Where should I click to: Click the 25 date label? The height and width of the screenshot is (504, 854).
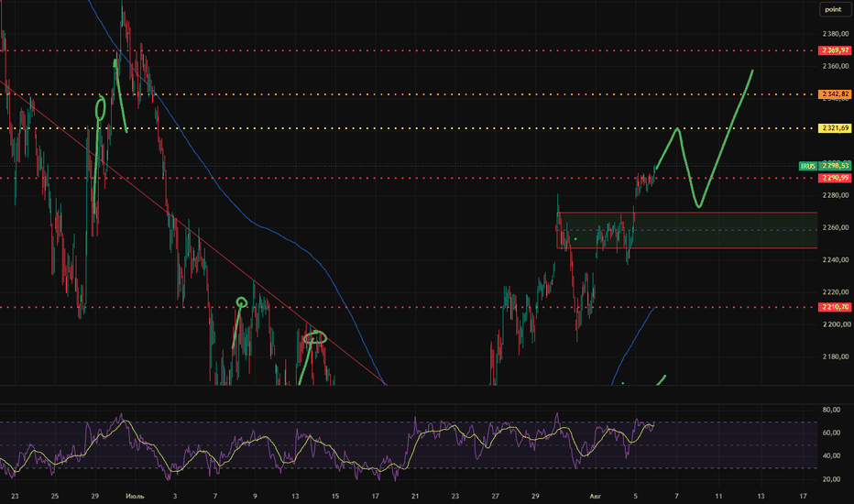(54, 497)
